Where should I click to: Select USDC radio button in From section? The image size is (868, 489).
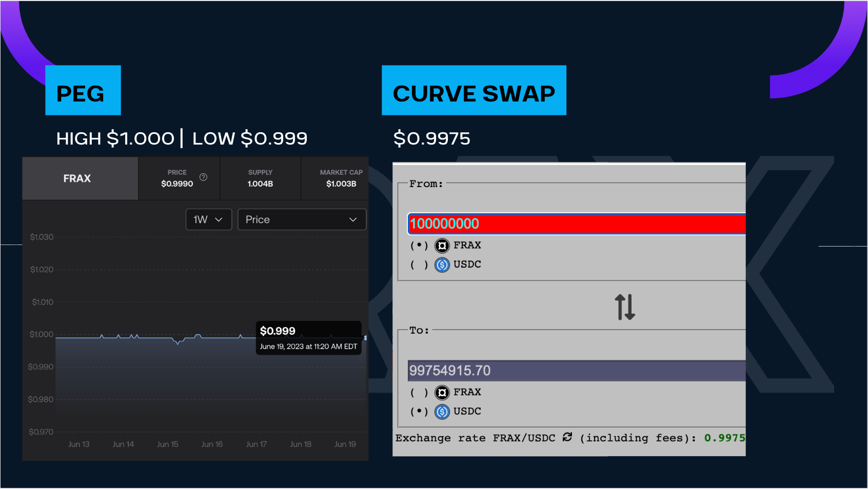point(419,265)
